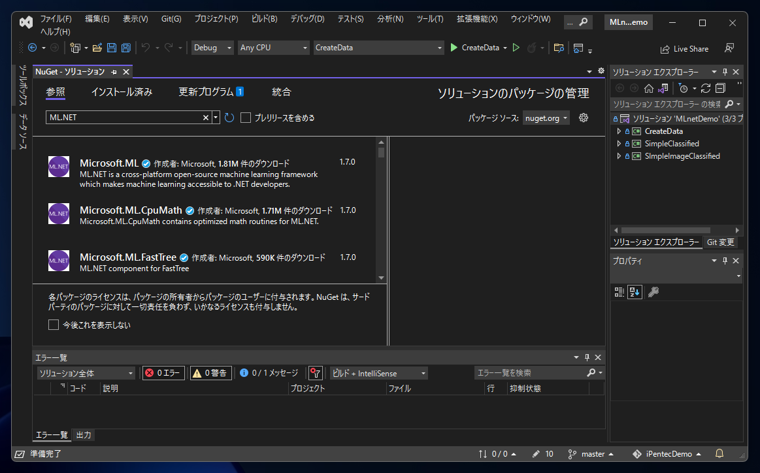Viewport: 760px width, 473px height.
Task: Start without debugging using outlined play icon
Action: pos(516,47)
